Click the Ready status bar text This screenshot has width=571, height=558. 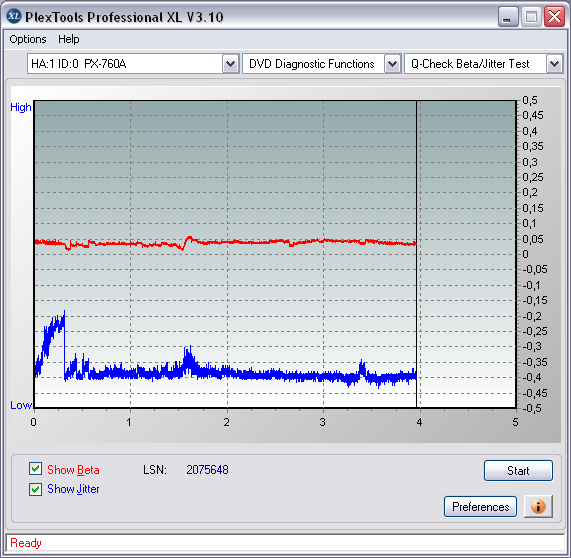coord(25,543)
